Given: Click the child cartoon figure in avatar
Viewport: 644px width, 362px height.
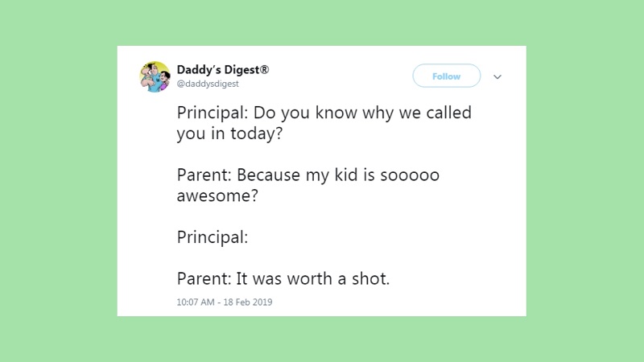Looking at the screenshot, I should pos(164,81).
